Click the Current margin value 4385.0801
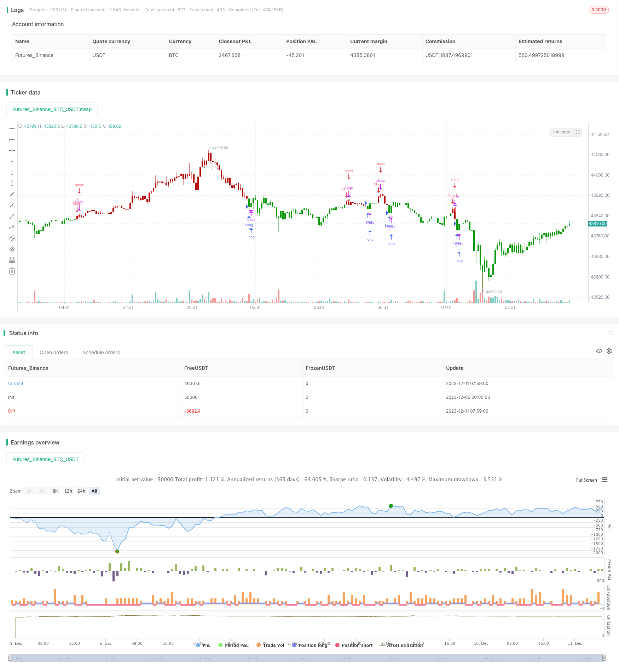 click(363, 55)
